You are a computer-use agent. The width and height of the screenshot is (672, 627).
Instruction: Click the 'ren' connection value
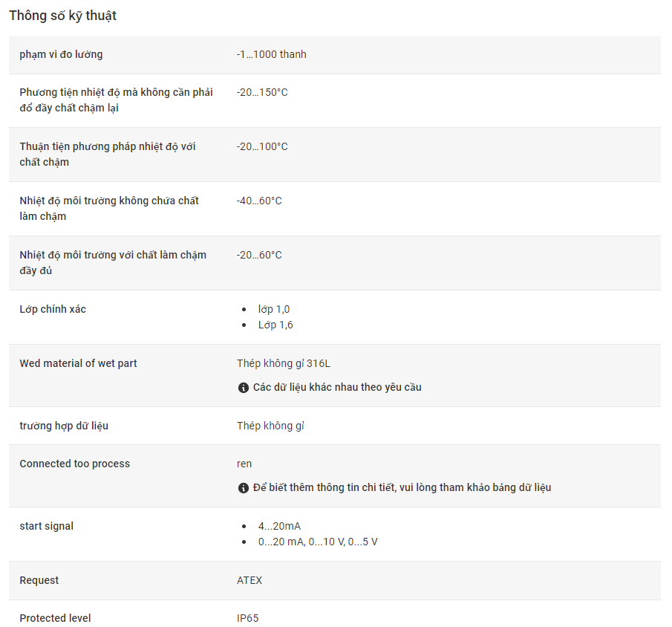[x=244, y=464]
